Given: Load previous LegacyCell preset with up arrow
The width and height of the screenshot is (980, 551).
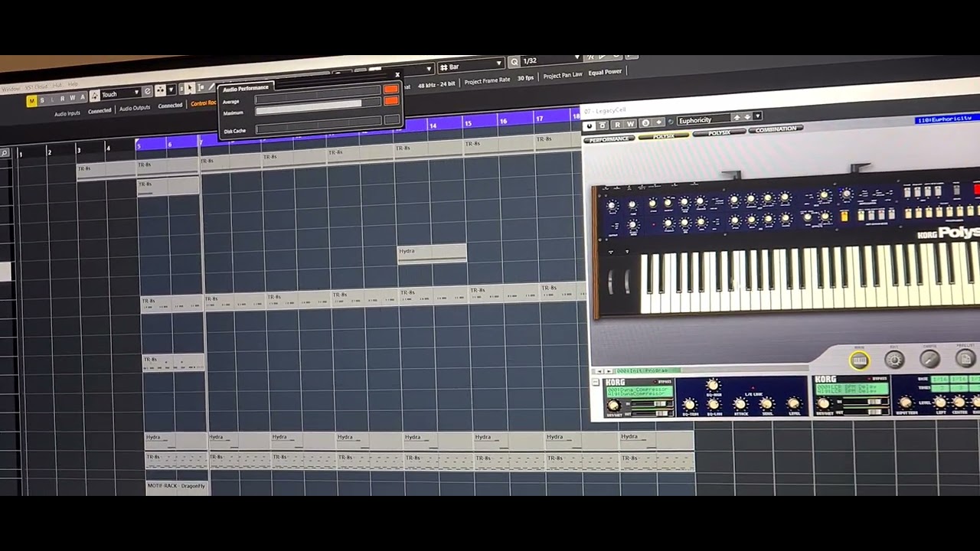Looking at the screenshot, I should pos(737,118).
